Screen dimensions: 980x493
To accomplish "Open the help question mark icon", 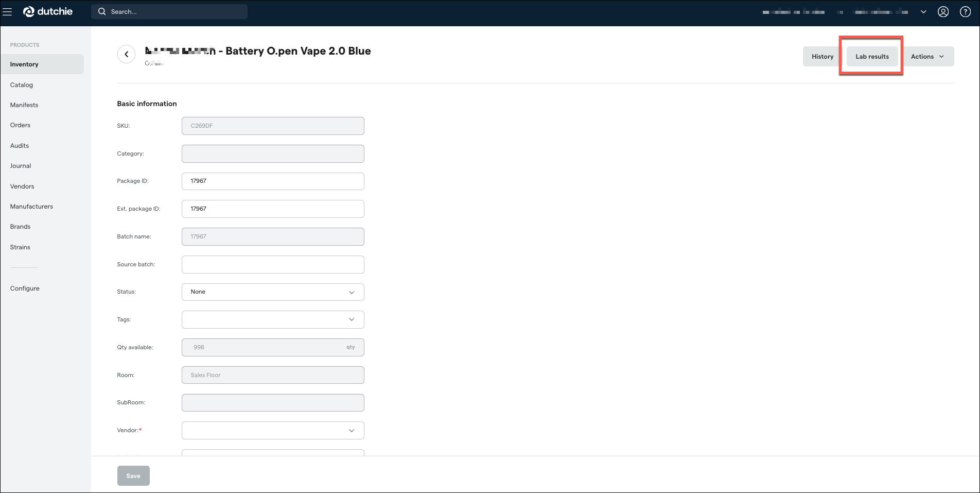I will tap(966, 12).
